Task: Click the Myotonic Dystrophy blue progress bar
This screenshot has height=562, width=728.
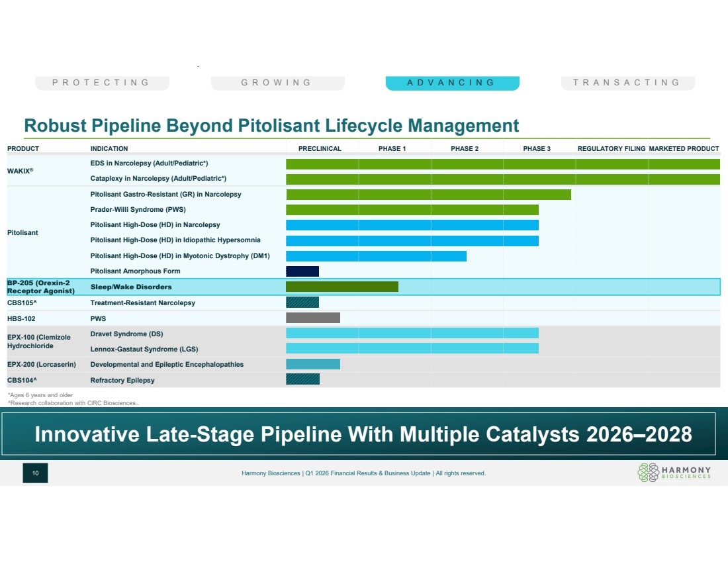Action: coord(376,256)
